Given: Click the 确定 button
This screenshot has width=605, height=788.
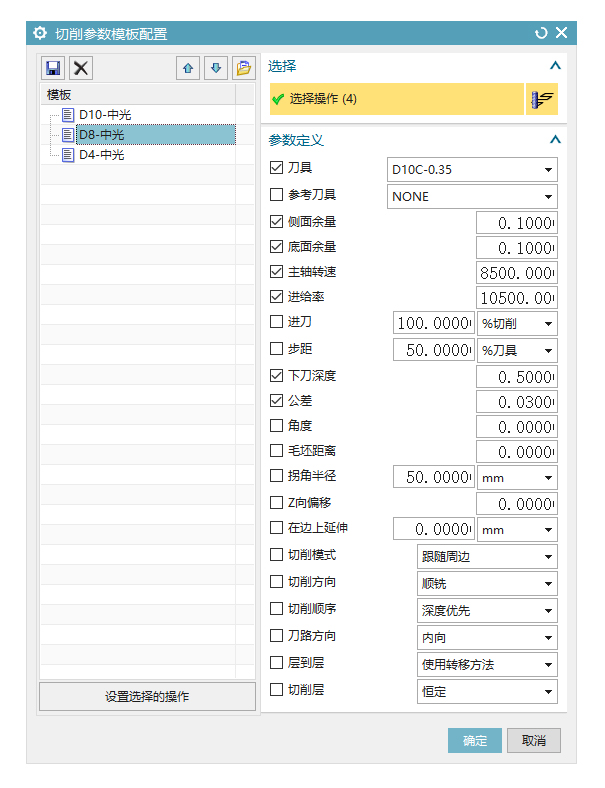Looking at the screenshot, I should click(x=474, y=740).
